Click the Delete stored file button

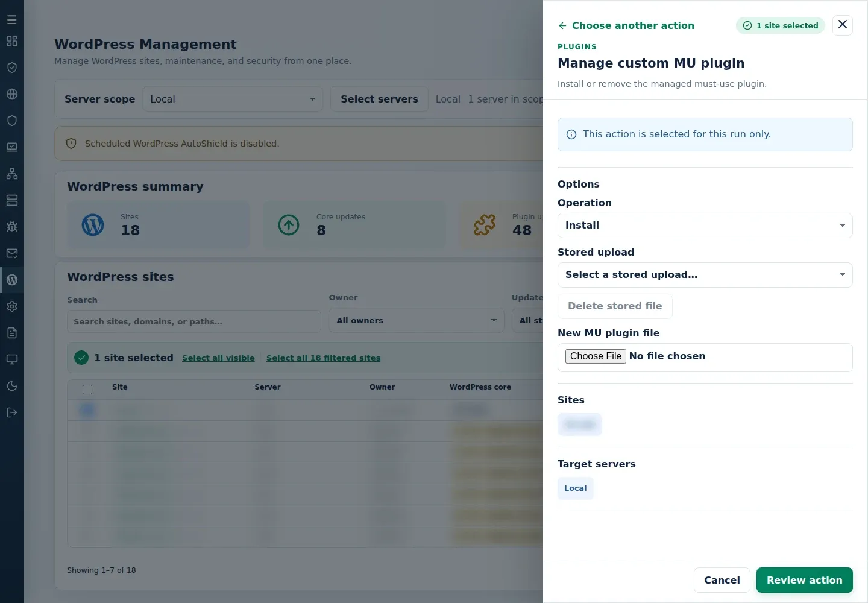click(x=615, y=306)
